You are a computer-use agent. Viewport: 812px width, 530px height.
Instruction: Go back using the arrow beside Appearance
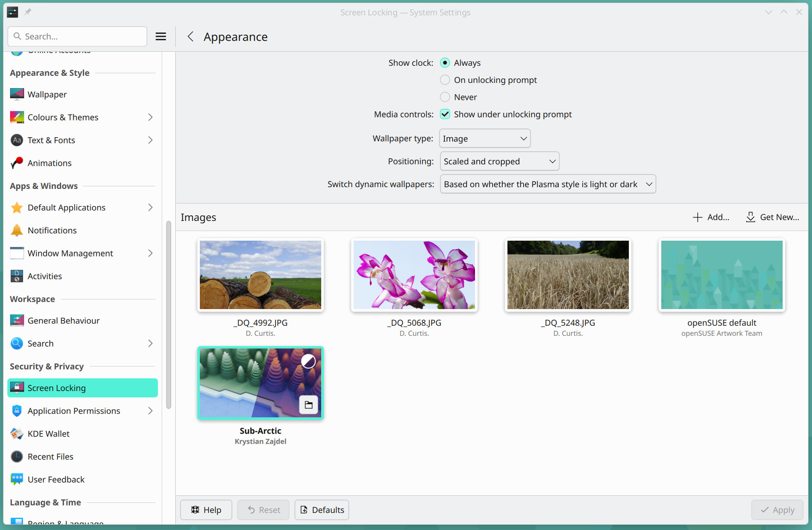click(190, 37)
